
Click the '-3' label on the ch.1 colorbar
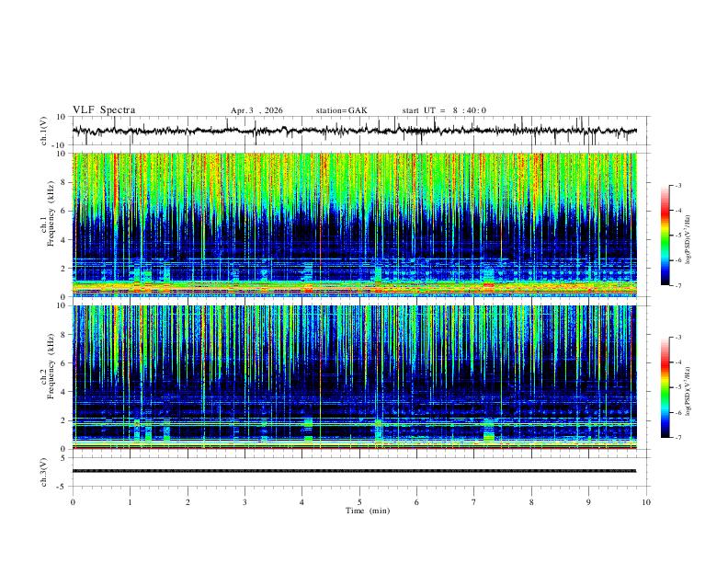pyautogui.click(x=677, y=185)
